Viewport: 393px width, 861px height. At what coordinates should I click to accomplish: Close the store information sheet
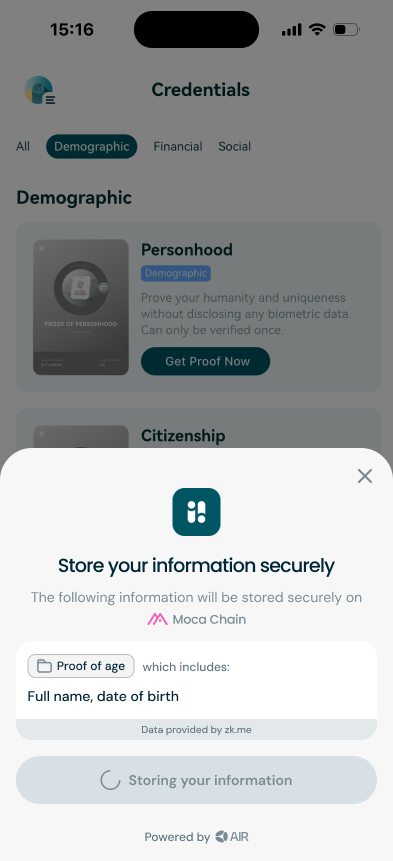(364, 476)
